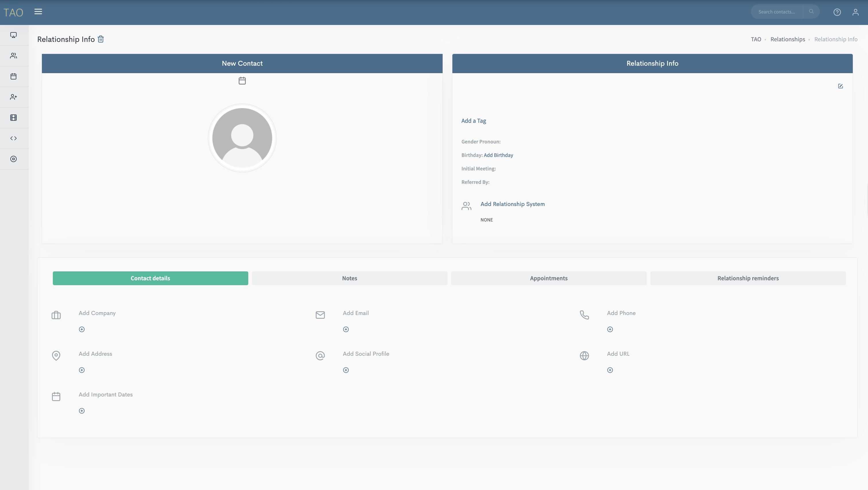Open contacts group icon in sidebar
The height and width of the screenshot is (490, 868).
[13, 56]
